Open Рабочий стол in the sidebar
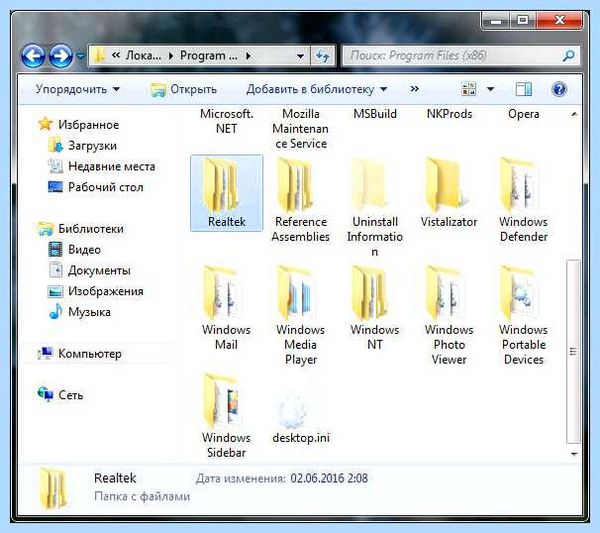The image size is (600, 533). click(96, 187)
